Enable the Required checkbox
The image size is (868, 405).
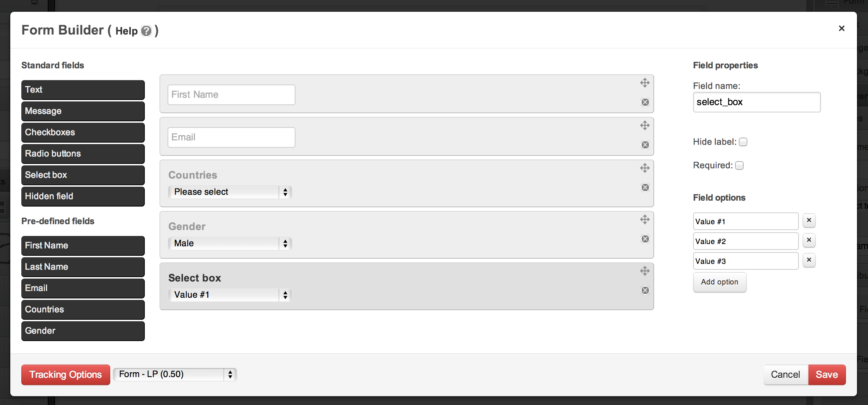tap(739, 165)
